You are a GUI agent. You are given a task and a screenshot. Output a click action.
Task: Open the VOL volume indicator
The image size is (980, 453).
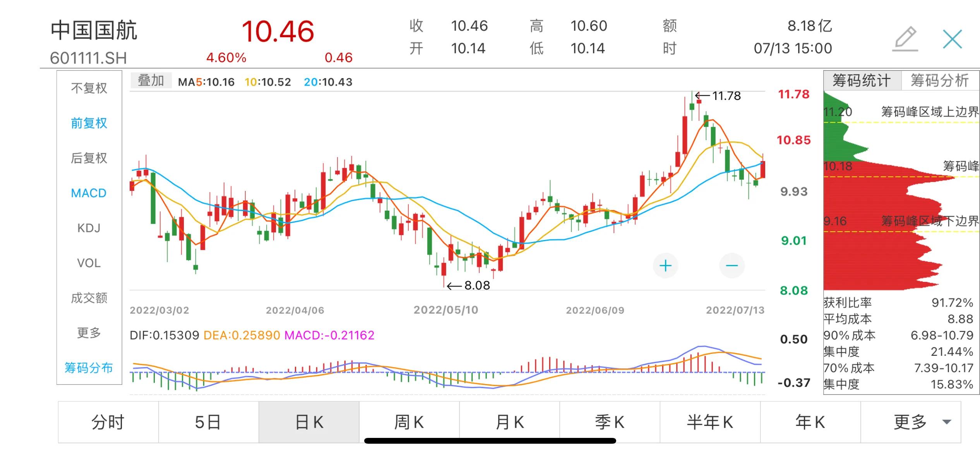(x=88, y=263)
